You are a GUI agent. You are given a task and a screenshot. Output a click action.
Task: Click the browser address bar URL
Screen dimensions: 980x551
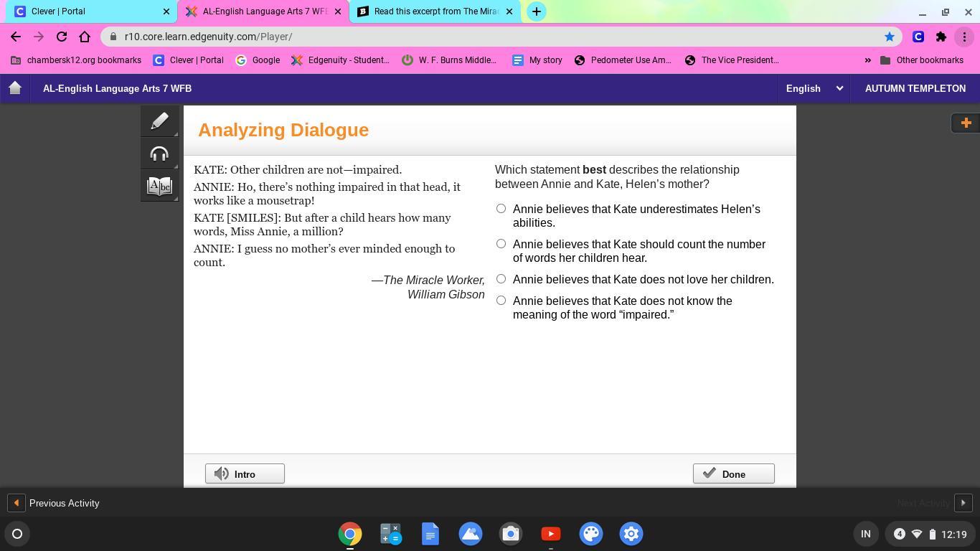pyautogui.click(x=430, y=37)
